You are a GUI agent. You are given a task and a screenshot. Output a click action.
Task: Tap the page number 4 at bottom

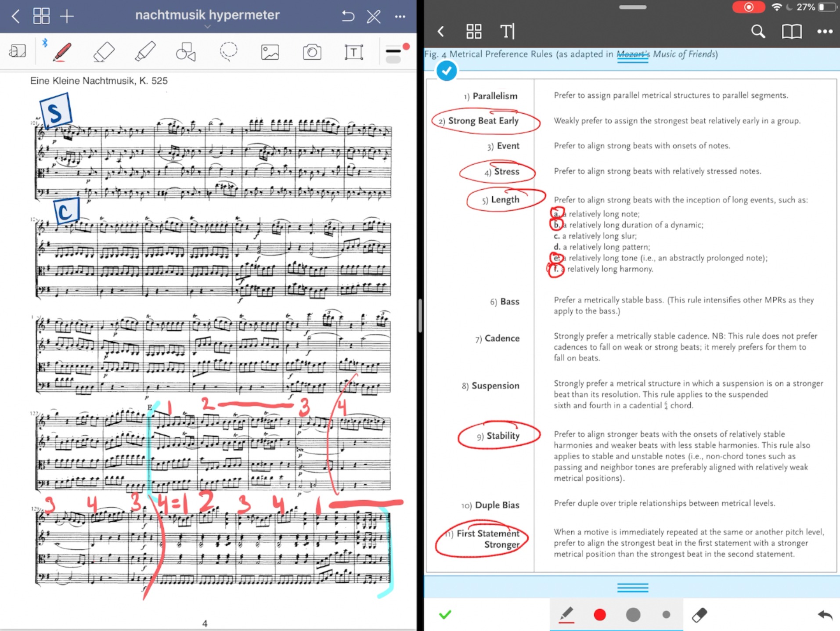[205, 623]
